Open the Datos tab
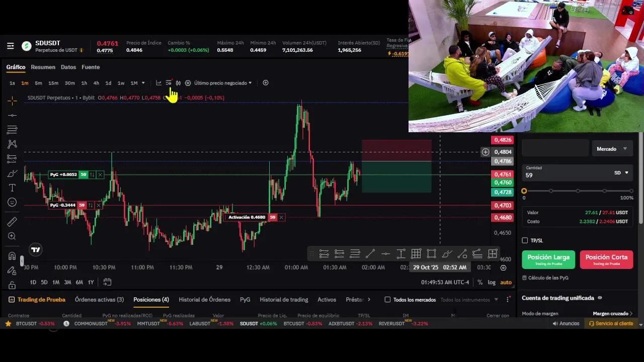 [x=68, y=67]
